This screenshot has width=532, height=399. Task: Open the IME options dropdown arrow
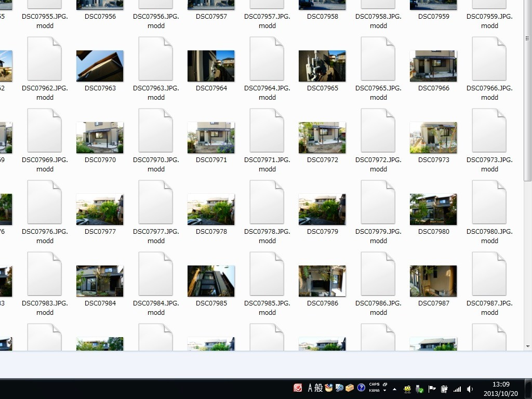coord(385,391)
